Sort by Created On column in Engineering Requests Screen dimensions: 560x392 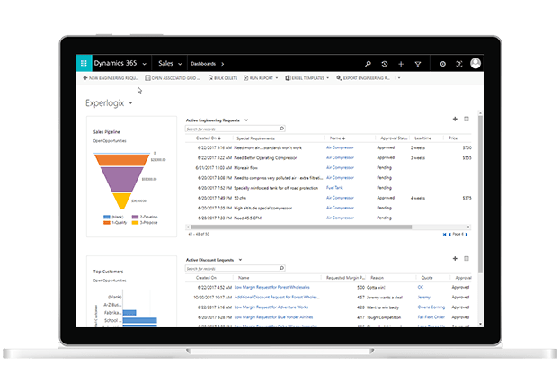(209, 138)
